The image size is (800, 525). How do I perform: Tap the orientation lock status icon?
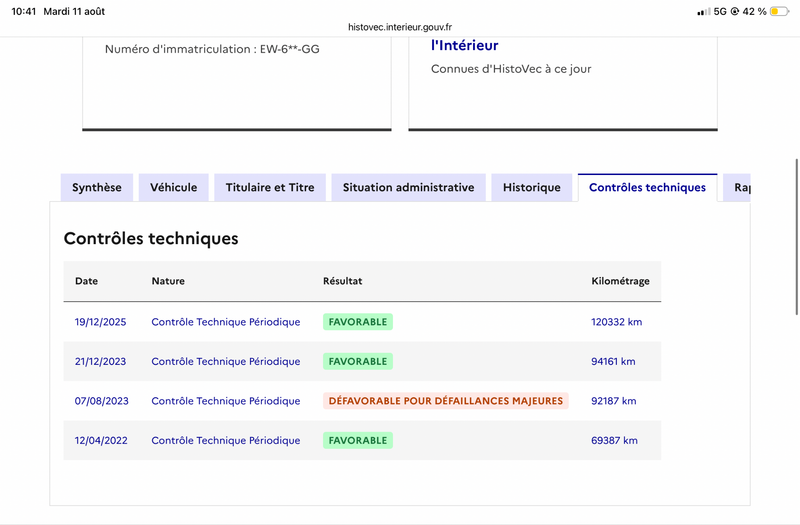735,11
